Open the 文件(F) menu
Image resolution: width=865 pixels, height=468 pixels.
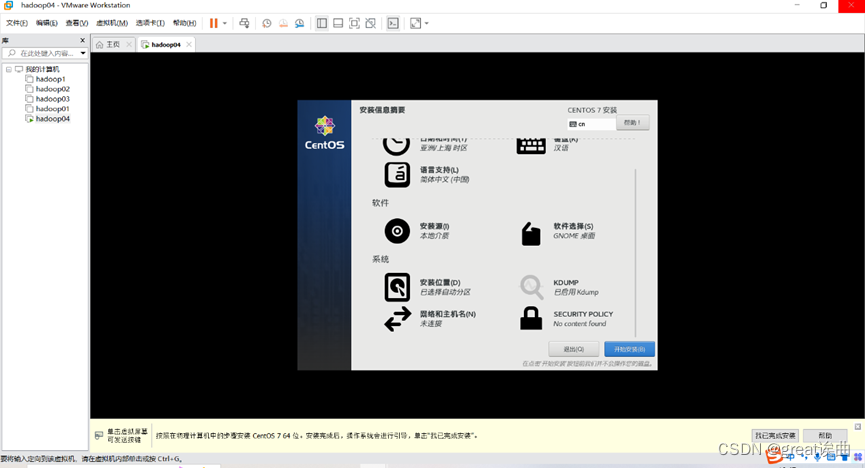coord(17,23)
